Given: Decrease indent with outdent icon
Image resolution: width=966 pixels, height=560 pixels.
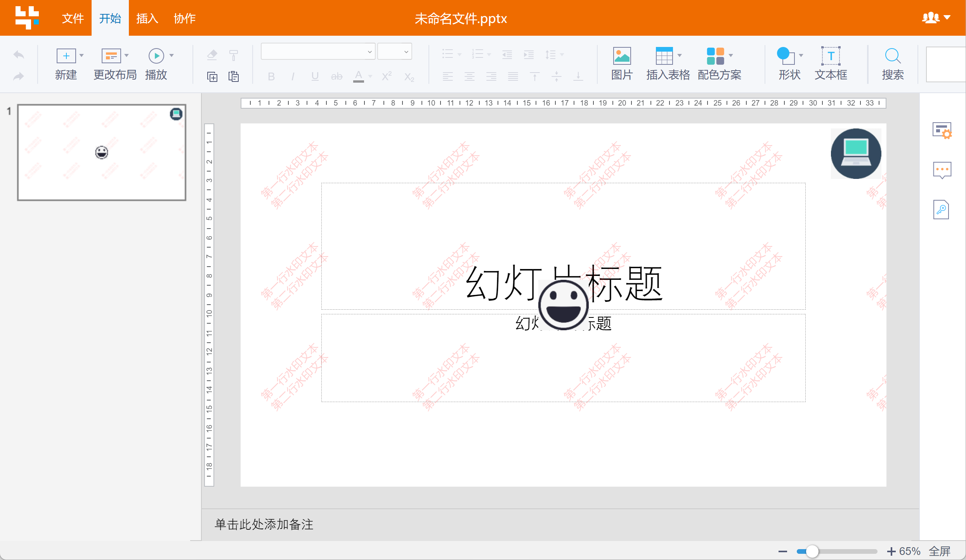Looking at the screenshot, I should coord(507,55).
